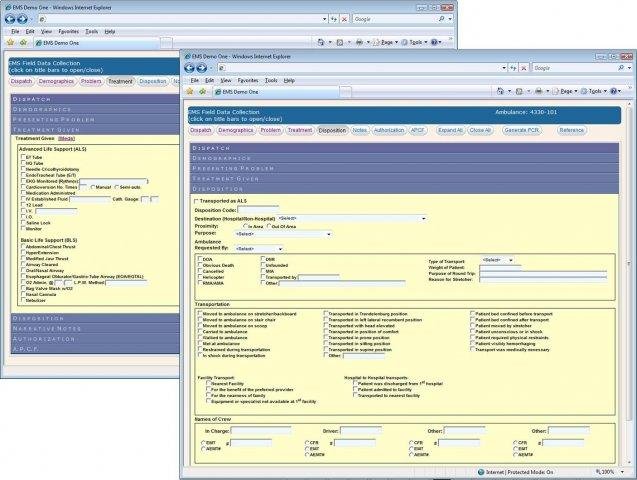The height and width of the screenshot is (480, 637).
Task: Click the search magnifier in rear window
Action: pyautogui.click(x=442, y=19)
